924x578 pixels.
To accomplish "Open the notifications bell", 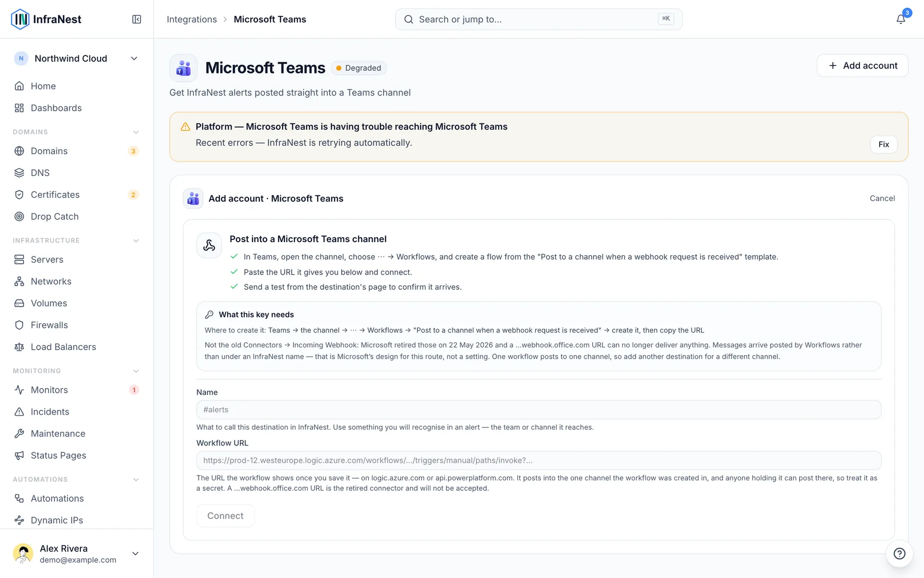I will (x=900, y=19).
